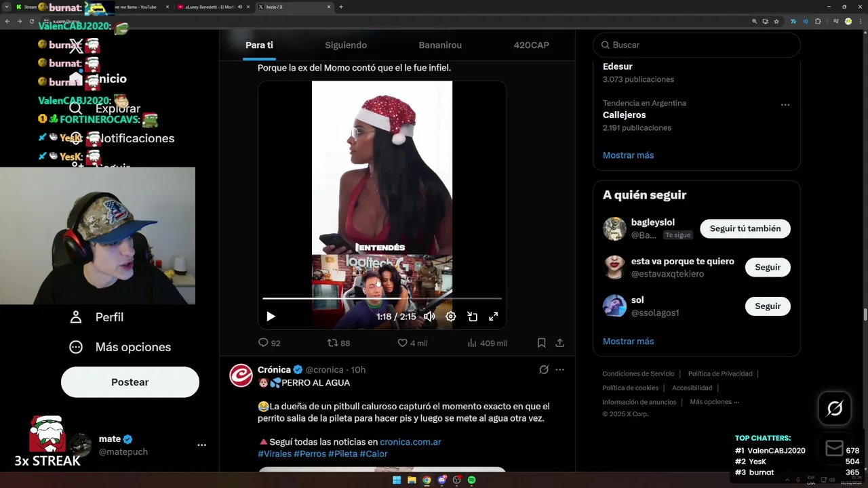Open the Bananirou tab
Image resolution: width=868 pixels, height=488 pixels.
(x=440, y=45)
